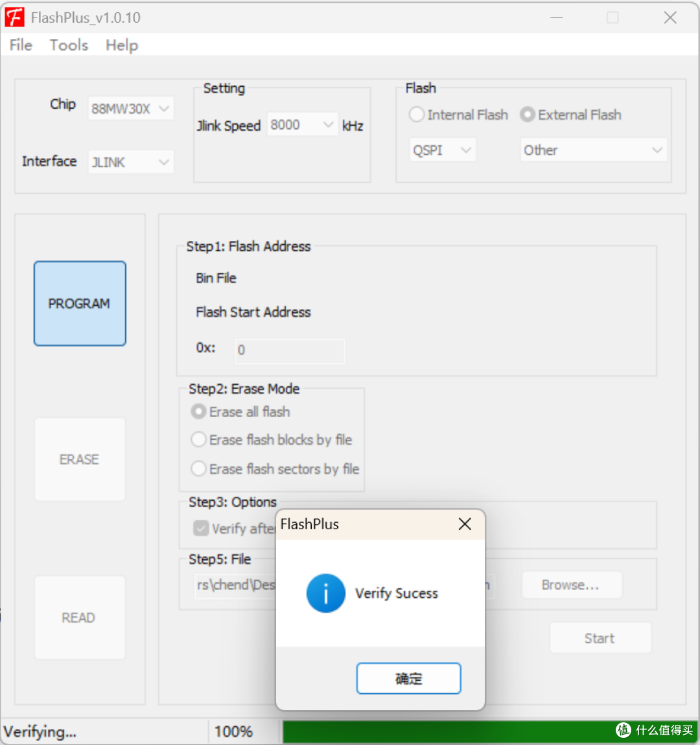Expand the Chip 88MW30X dropdown

coord(131,109)
